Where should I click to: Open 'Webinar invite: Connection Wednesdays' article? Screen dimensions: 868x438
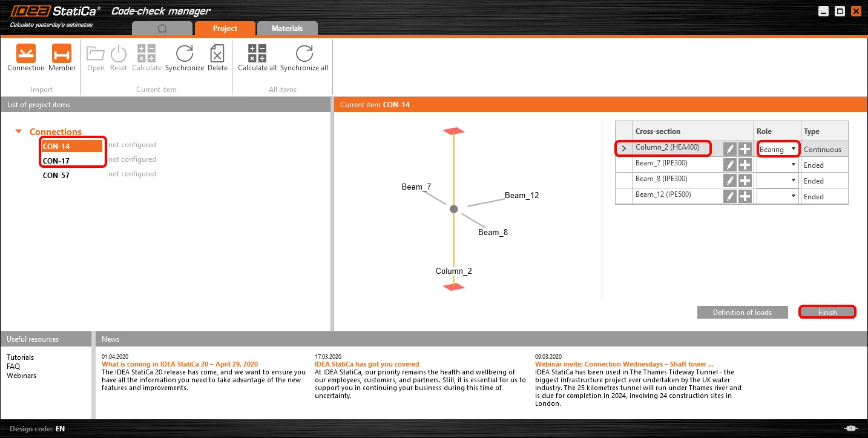pyautogui.click(x=624, y=364)
